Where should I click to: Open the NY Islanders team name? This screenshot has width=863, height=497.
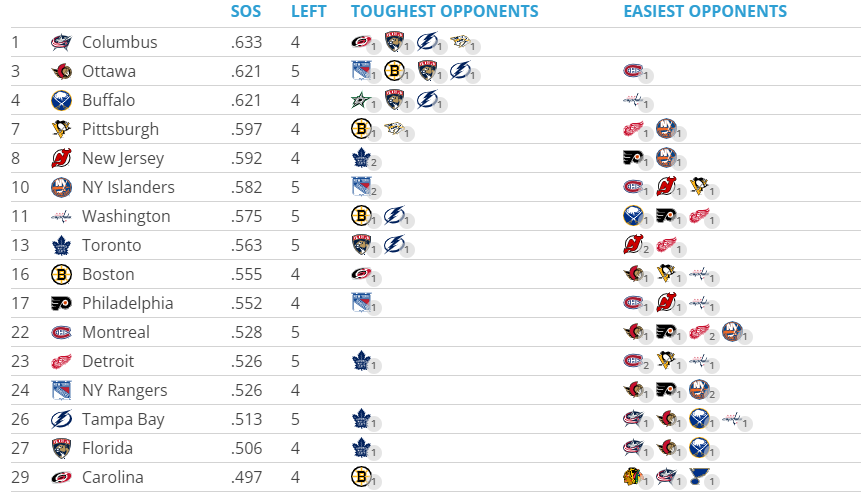pos(128,188)
